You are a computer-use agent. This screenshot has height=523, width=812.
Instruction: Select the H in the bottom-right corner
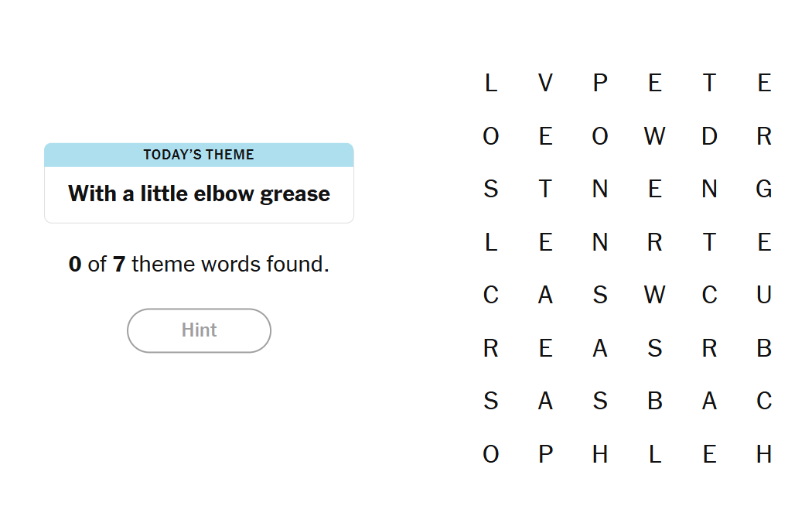764,454
